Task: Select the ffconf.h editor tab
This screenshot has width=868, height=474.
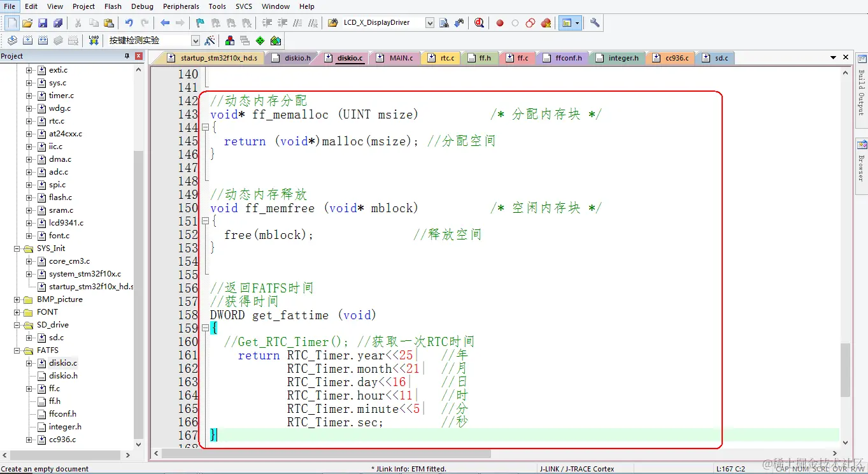Action: tap(563, 57)
